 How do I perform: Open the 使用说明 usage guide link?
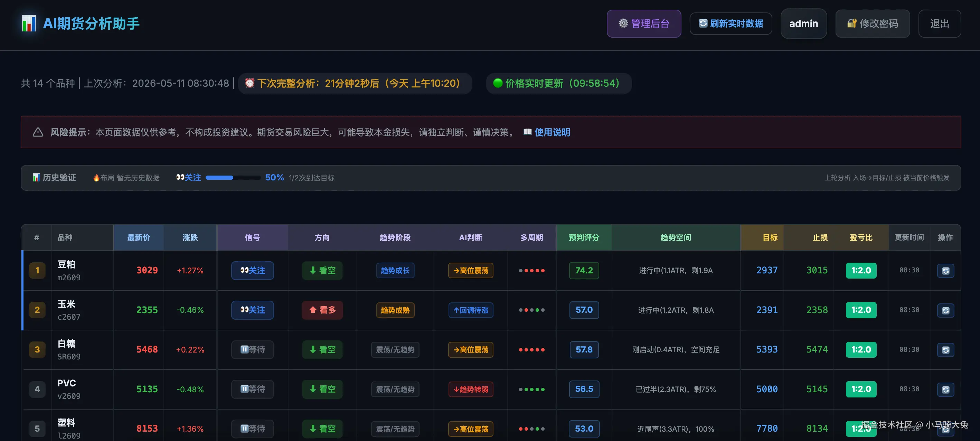(x=552, y=132)
